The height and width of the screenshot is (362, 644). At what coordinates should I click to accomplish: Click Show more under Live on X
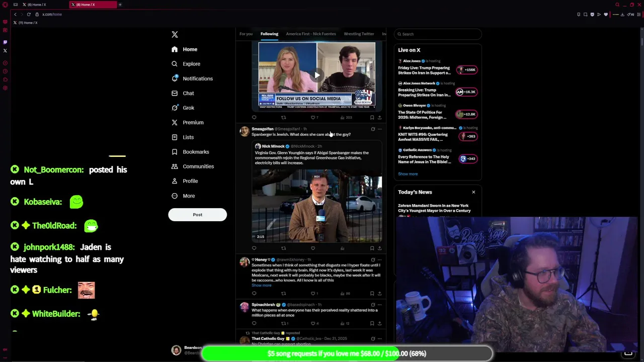[408, 174]
